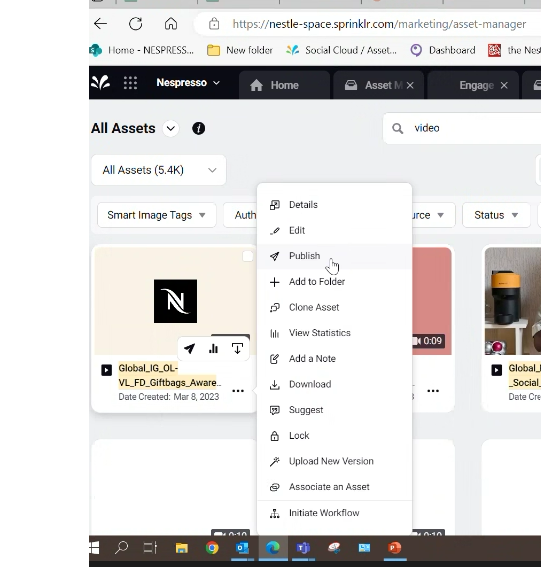
Task: Click the All Assets info icon
Action: point(199,128)
